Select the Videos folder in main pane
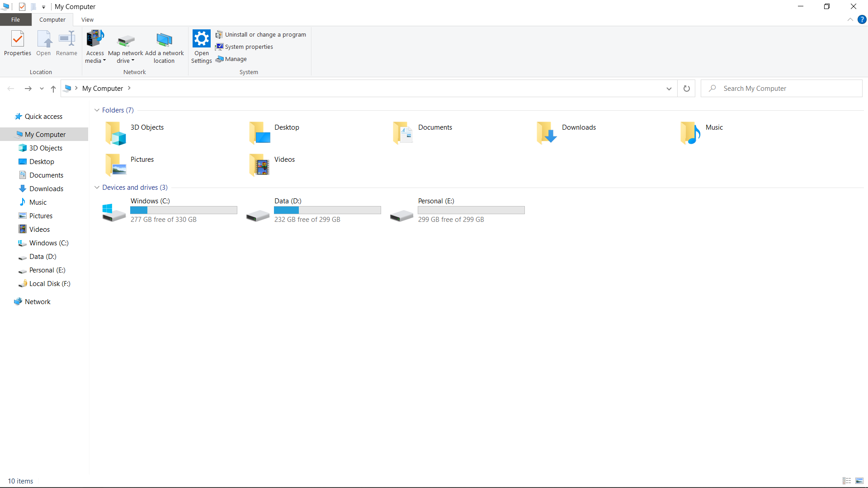This screenshot has width=868, height=488. pyautogui.click(x=272, y=165)
